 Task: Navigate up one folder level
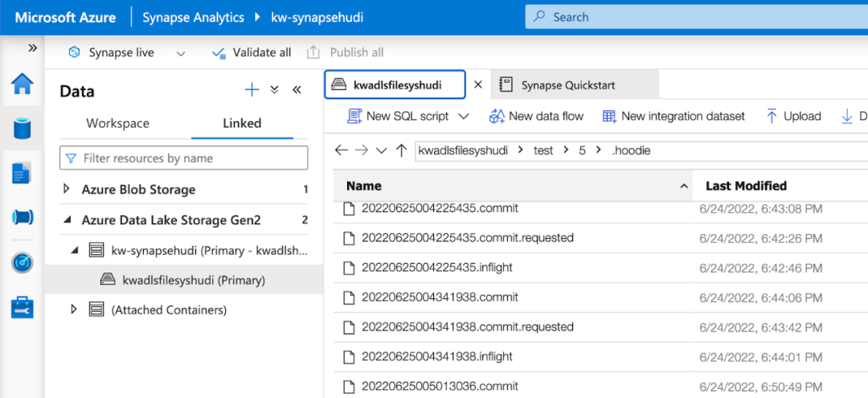point(402,150)
